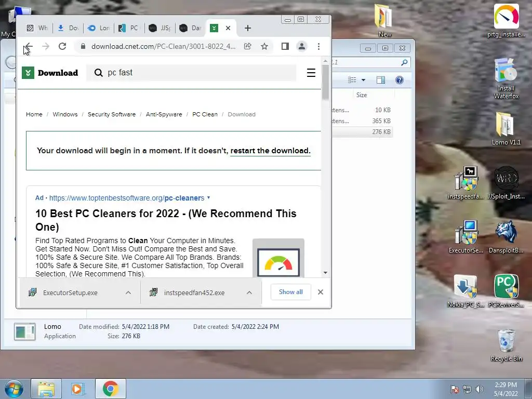Viewport: 532px width, 399px height.
Task: Open Chrome side panel icon
Action: [x=285, y=46]
